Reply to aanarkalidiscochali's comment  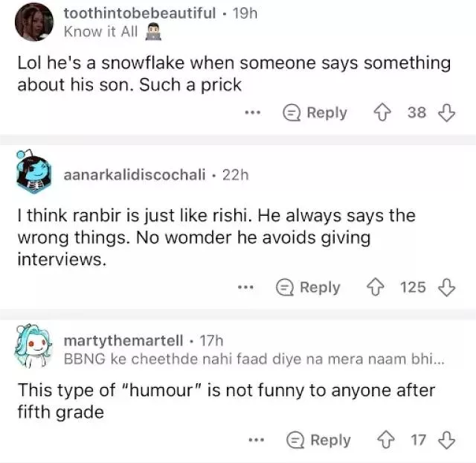309,287
